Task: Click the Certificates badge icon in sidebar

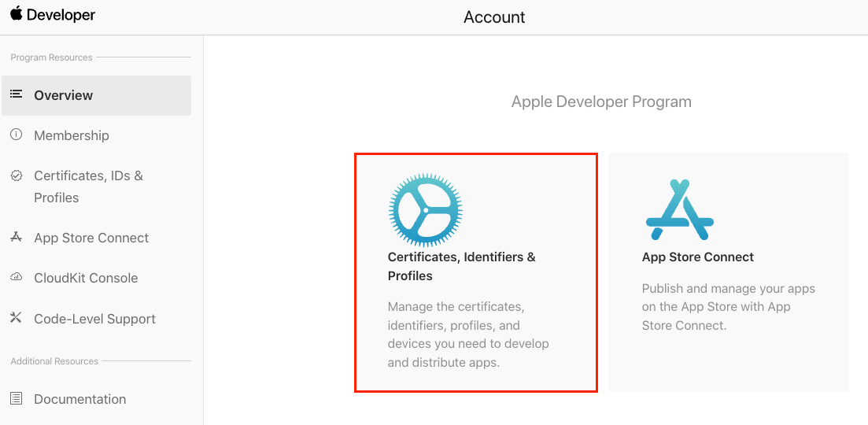Action: tap(17, 176)
